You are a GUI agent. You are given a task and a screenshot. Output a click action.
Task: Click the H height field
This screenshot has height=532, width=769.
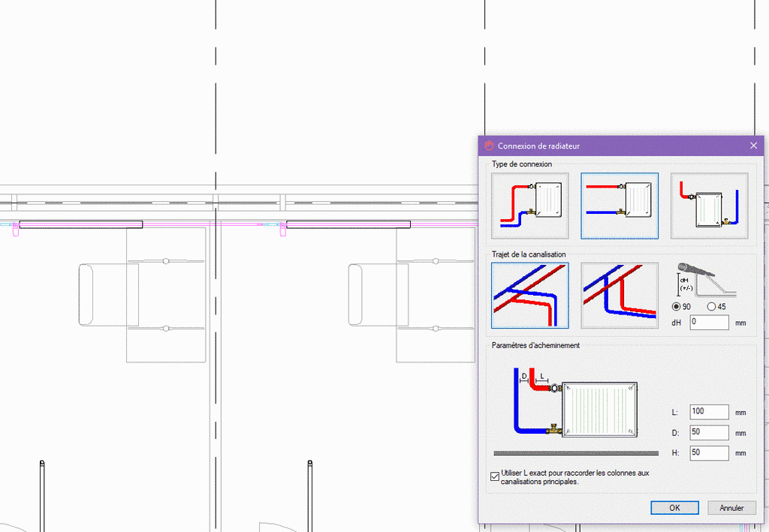click(x=709, y=453)
